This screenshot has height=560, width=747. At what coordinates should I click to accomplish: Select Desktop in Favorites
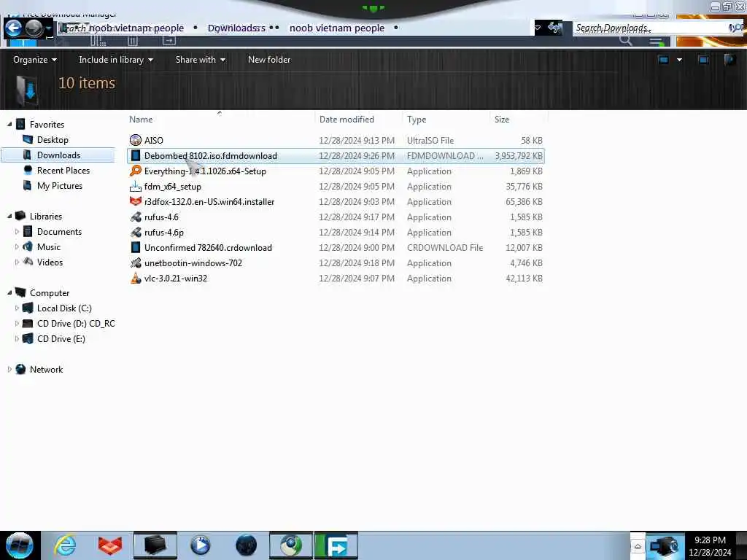click(x=53, y=139)
